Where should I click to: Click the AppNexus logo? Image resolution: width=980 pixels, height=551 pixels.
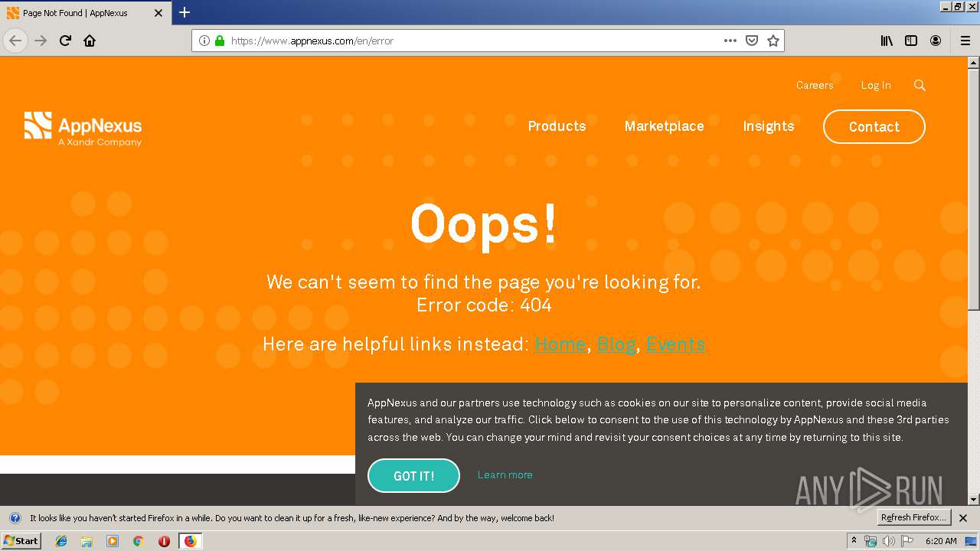[x=83, y=129]
